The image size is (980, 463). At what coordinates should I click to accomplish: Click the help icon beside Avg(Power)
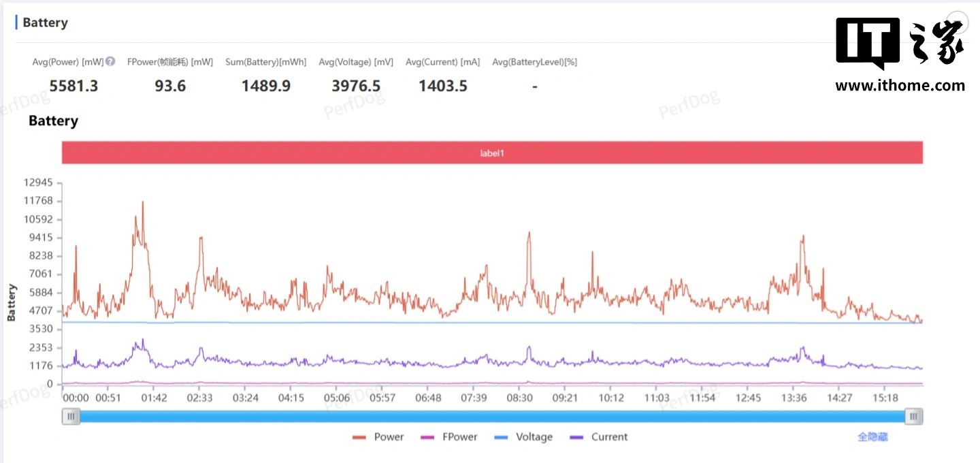click(x=110, y=62)
